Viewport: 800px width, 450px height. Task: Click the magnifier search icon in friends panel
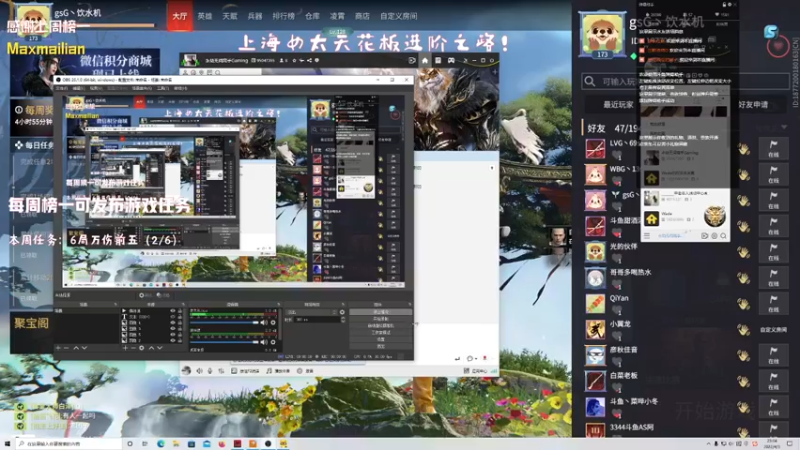coord(590,82)
